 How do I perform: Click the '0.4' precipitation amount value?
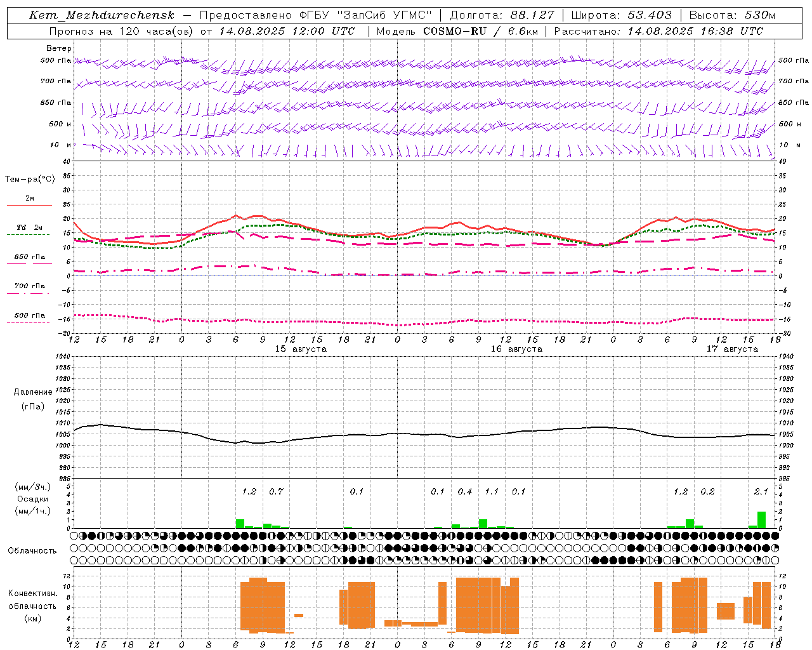(465, 491)
